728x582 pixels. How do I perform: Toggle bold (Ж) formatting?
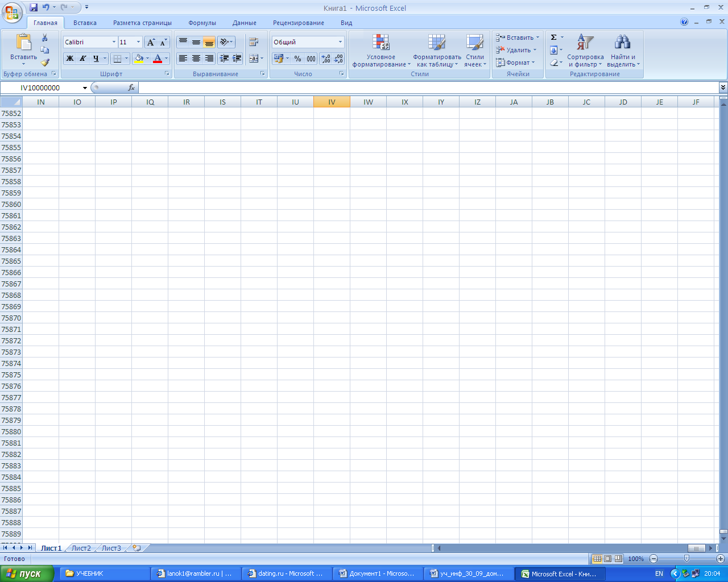70,59
